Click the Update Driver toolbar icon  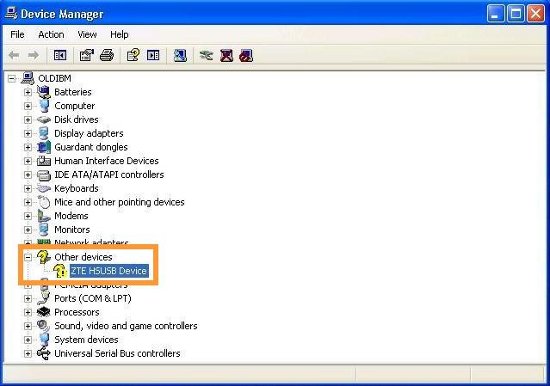(206, 55)
